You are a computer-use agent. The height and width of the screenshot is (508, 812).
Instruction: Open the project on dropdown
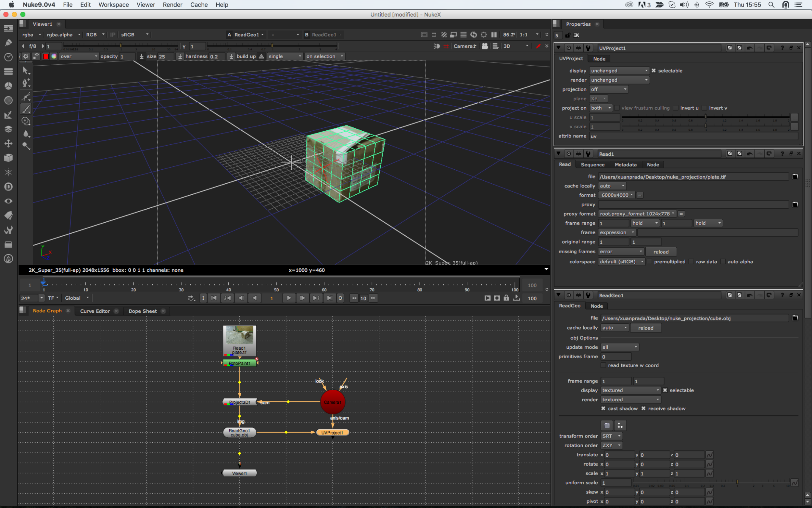tap(601, 108)
